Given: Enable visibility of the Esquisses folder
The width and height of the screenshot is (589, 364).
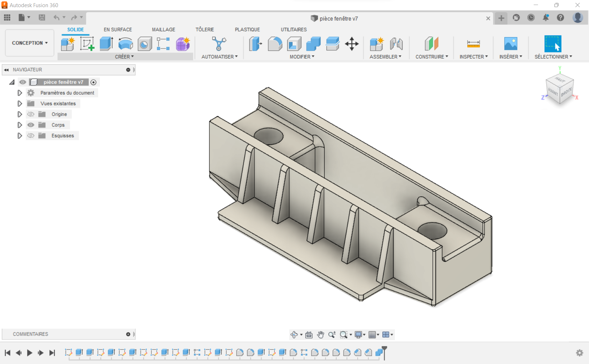Looking at the screenshot, I should [31, 136].
